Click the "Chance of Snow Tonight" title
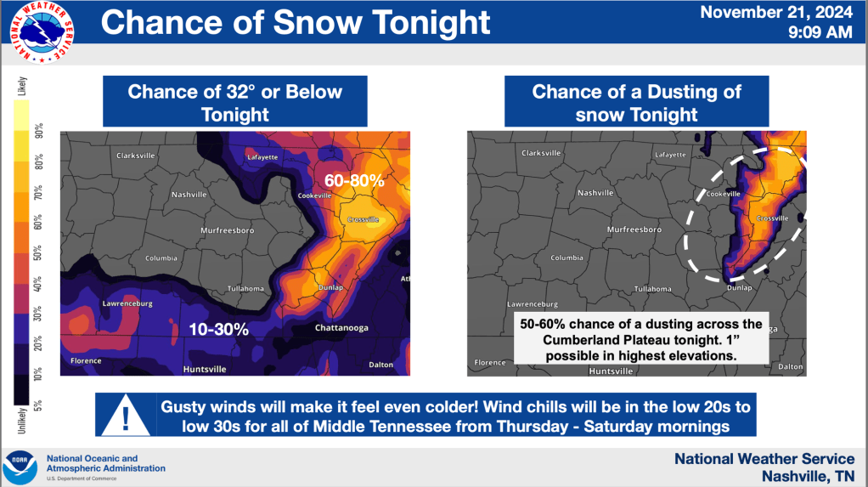The image size is (868, 487). click(296, 23)
